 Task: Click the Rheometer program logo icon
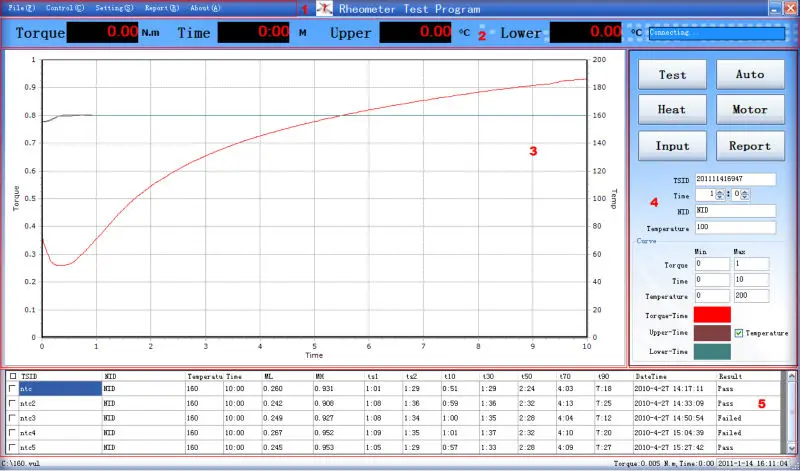click(x=324, y=8)
